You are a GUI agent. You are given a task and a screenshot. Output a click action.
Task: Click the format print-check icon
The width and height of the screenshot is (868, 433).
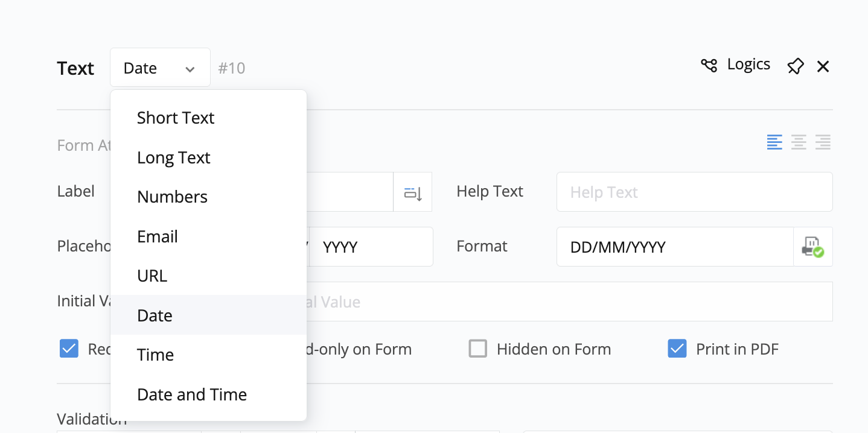coord(812,247)
